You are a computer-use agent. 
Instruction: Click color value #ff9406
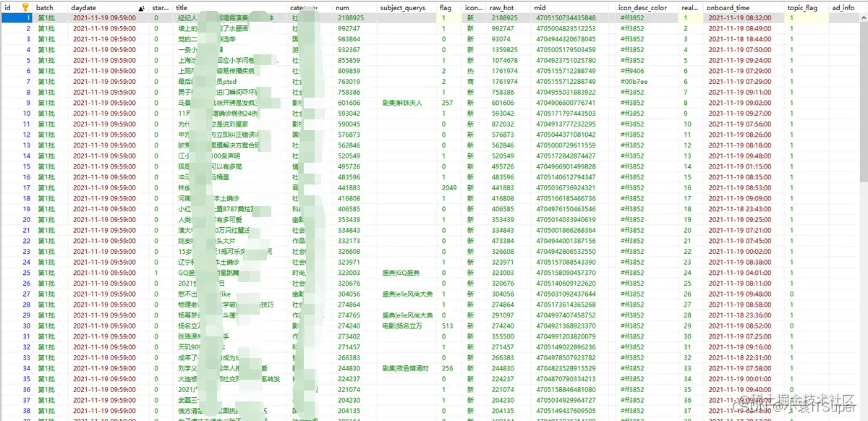click(x=632, y=71)
